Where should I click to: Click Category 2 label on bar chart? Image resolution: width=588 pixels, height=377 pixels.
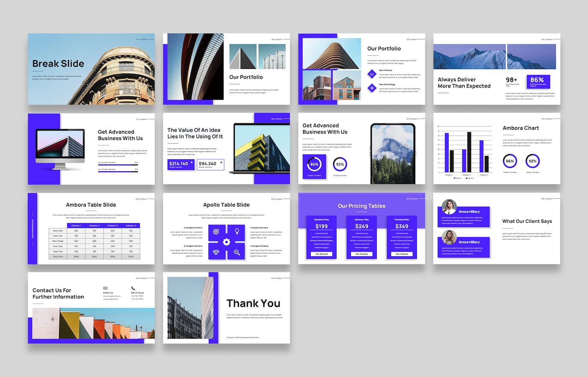click(x=467, y=175)
